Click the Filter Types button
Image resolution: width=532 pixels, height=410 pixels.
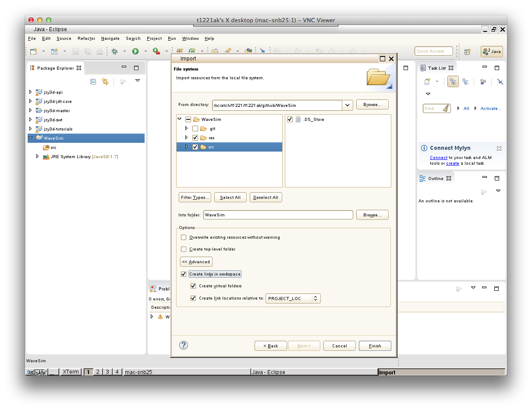tap(195, 198)
